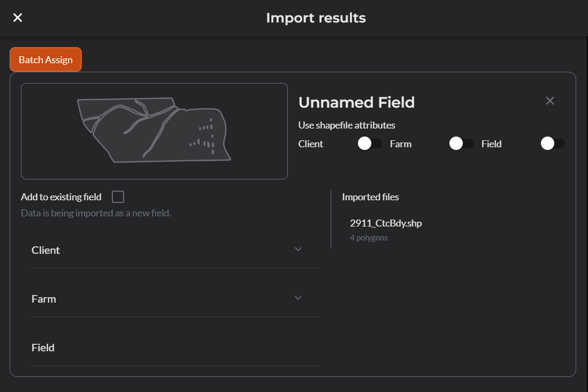588x392 pixels.
Task: Toggle Farm shapefile attribute switch
Action: (x=461, y=144)
